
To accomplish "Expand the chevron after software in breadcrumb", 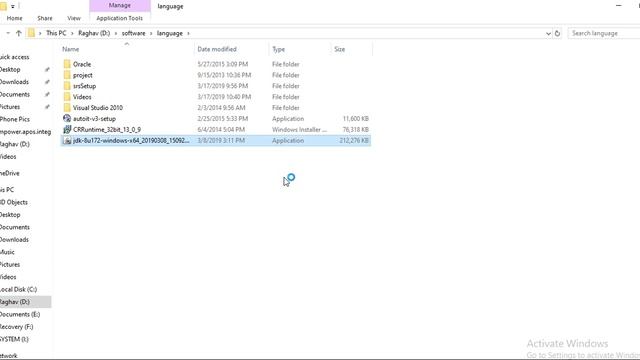I will pyautogui.click(x=151, y=33).
